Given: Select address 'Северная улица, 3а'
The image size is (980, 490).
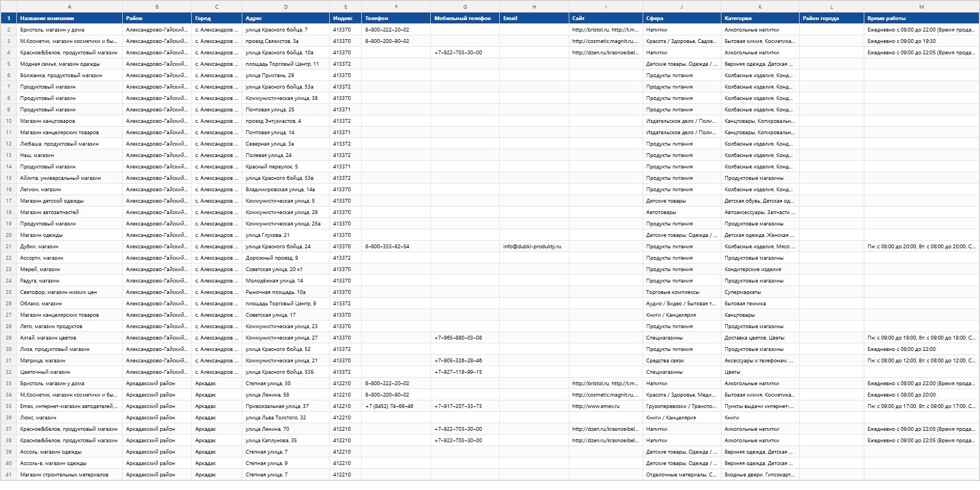Looking at the screenshot, I should click(286, 144).
